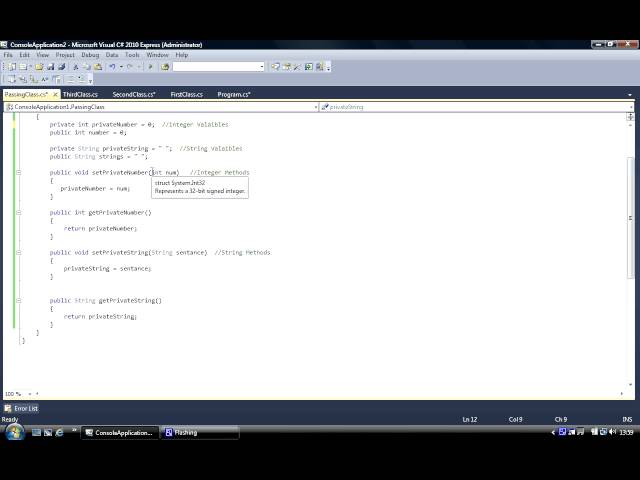Click the ConsoleApplication taskbar button
The width and height of the screenshot is (640, 480).
tap(119, 433)
